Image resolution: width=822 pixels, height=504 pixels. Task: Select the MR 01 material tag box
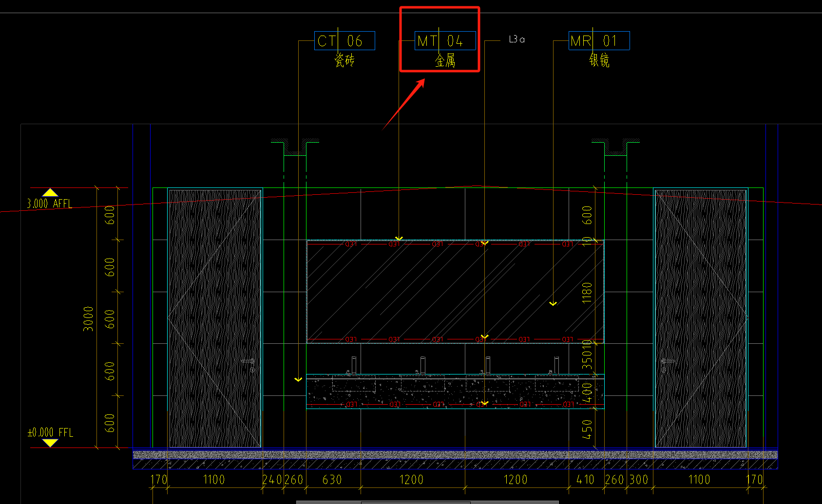coord(599,41)
